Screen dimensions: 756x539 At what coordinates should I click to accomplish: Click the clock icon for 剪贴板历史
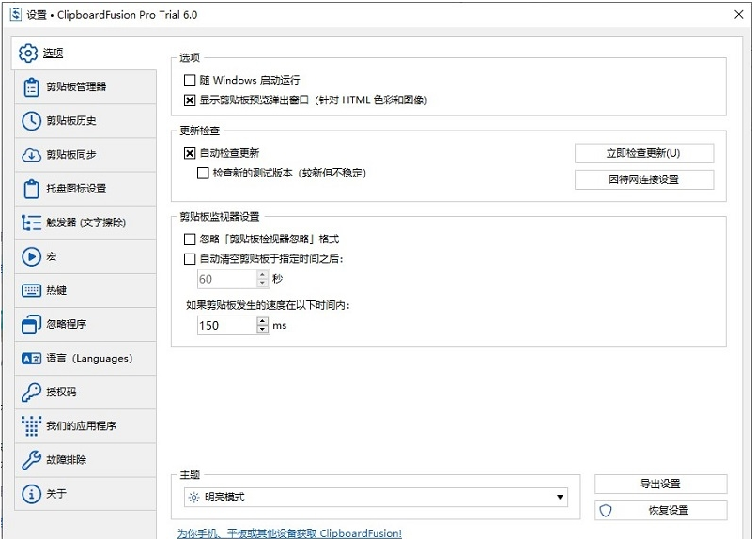coord(31,121)
